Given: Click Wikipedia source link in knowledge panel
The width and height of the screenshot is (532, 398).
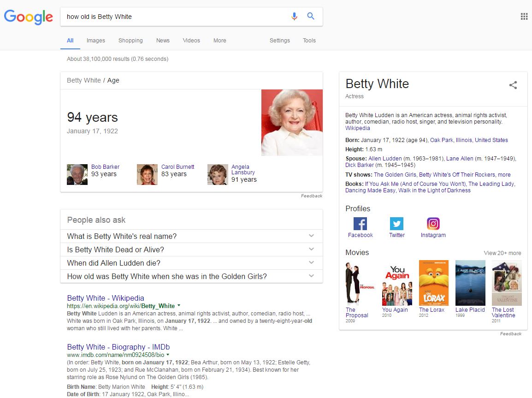Looking at the screenshot, I should 358,128.
